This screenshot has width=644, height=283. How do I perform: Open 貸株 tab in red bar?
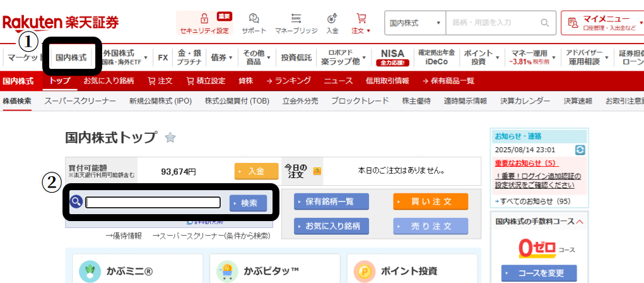(x=245, y=81)
